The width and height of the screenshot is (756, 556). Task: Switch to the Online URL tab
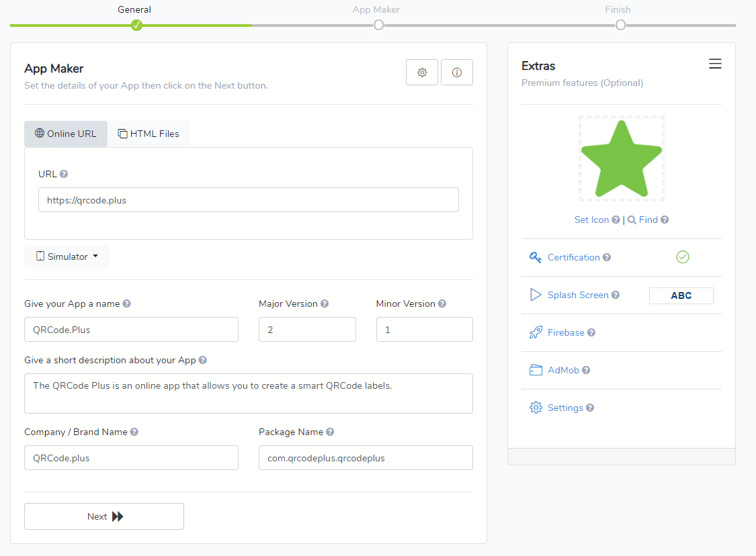click(66, 134)
